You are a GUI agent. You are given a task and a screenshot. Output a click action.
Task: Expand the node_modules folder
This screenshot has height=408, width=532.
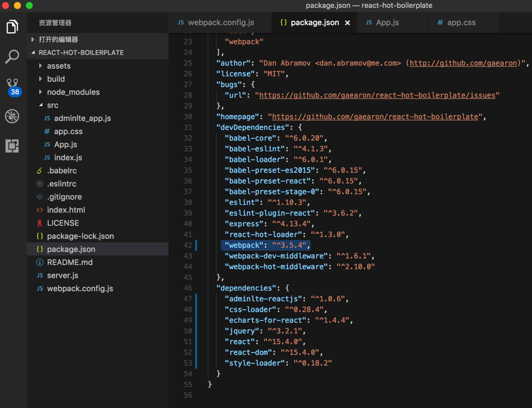[73, 92]
